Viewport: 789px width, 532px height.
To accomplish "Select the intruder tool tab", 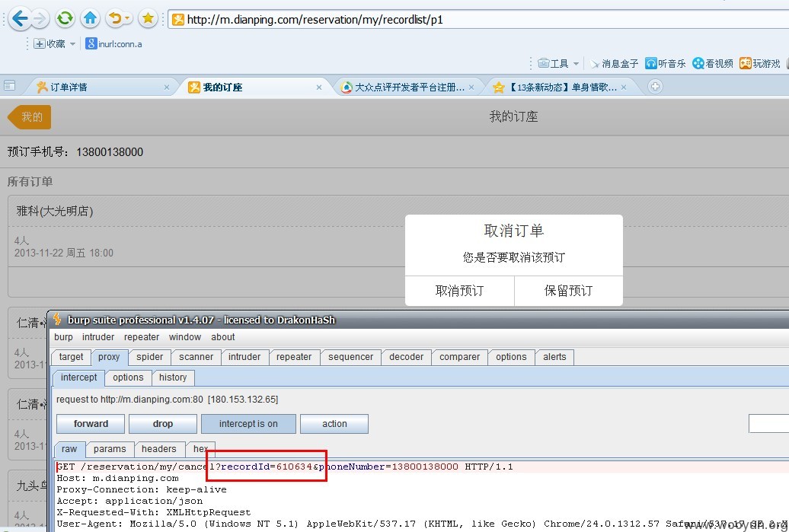I will (244, 357).
